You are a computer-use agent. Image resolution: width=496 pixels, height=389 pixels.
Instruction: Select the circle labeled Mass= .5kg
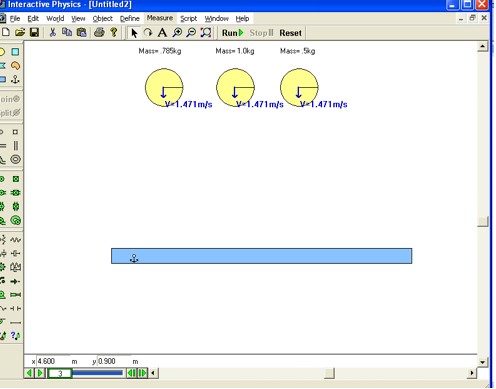coord(299,87)
